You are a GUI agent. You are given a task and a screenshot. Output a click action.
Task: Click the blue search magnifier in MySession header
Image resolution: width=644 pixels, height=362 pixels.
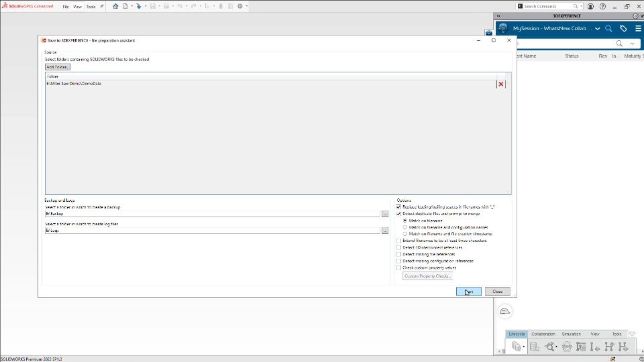608,28
